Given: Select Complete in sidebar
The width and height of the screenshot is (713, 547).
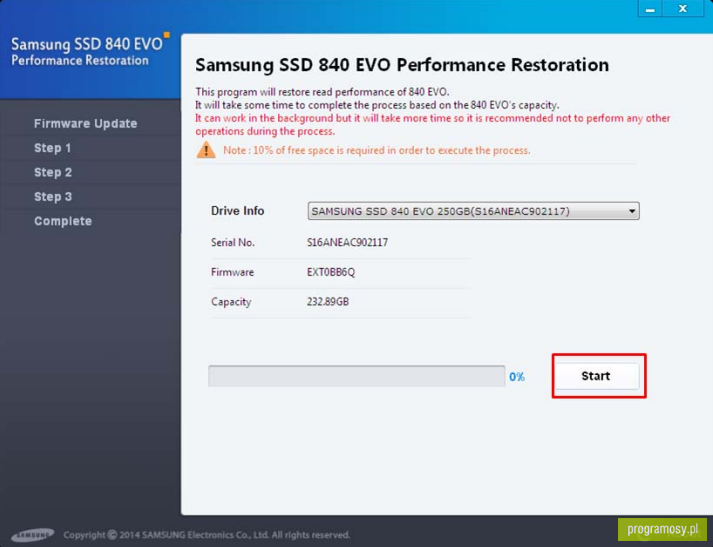Looking at the screenshot, I should 63,221.
